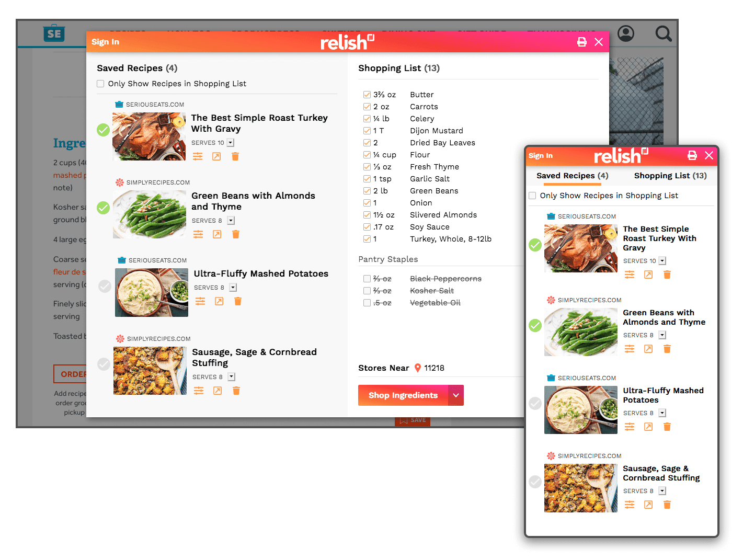
Task: Open Roast Turkey recipe link icon, large panel
Action: pos(216,156)
